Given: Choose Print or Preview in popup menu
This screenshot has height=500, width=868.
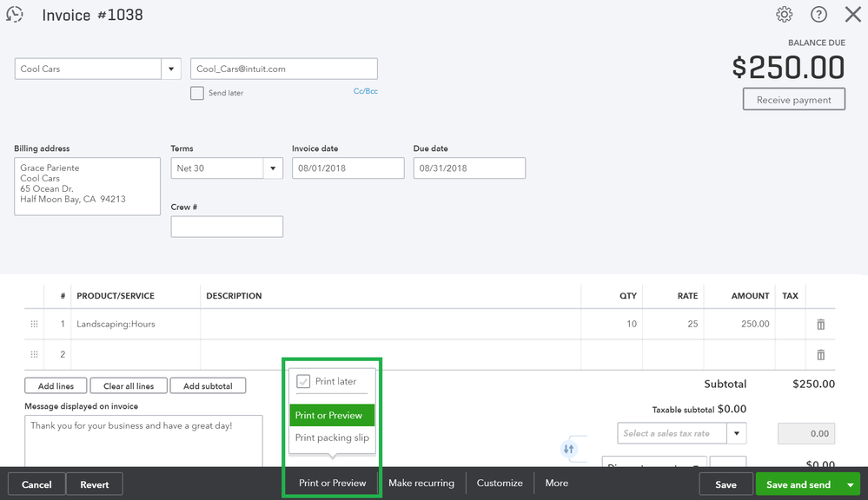Looking at the screenshot, I should pos(332,416).
